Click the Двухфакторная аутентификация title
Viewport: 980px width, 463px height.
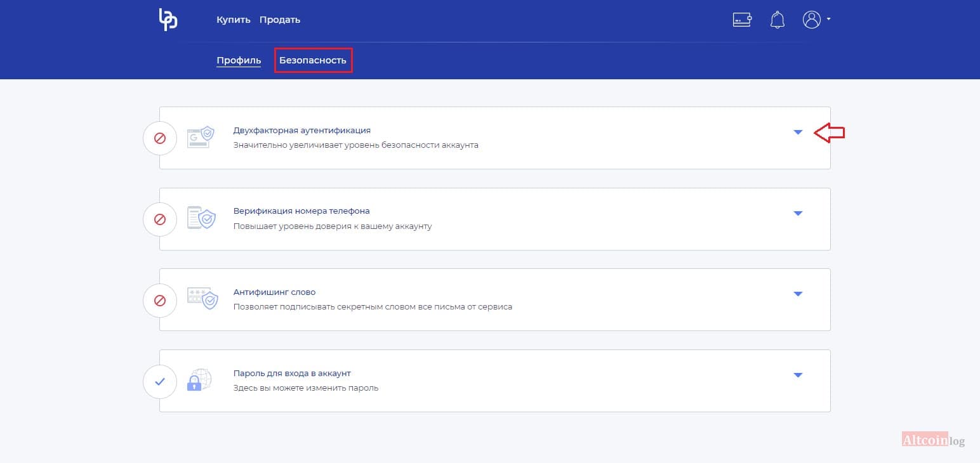click(x=302, y=130)
